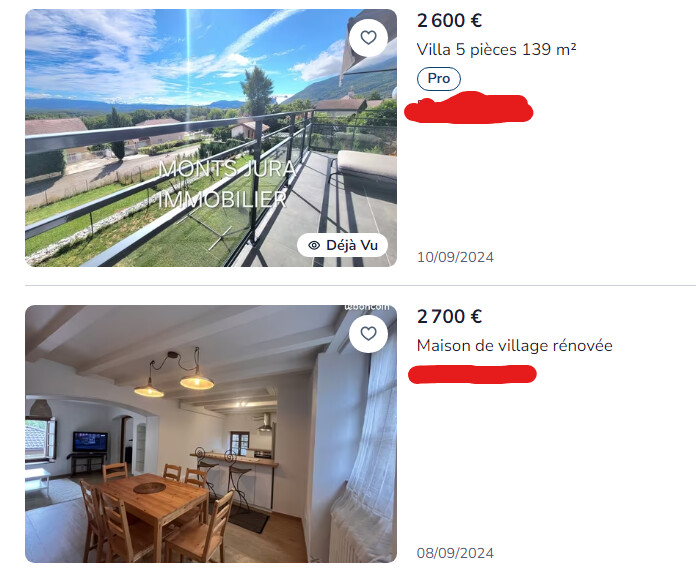Open the dining room interior photo
This screenshot has height=572, width=696.
pyautogui.click(x=211, y=434)
